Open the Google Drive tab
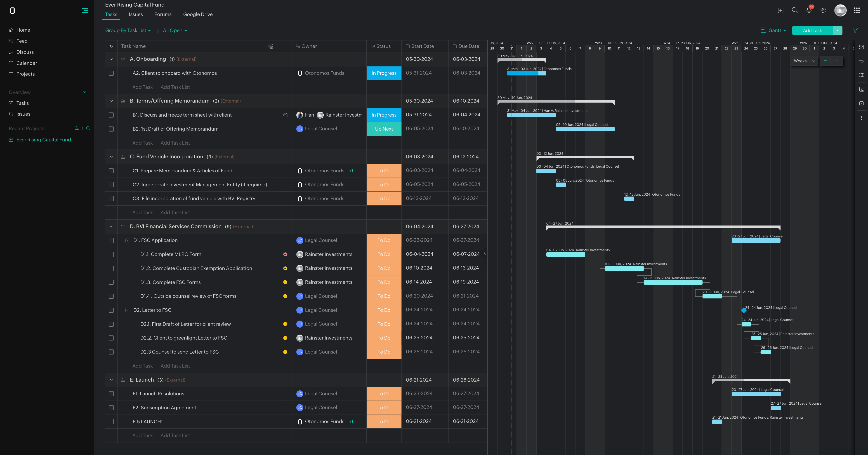Viewport: 868px width, 455px height. [198, 14]
